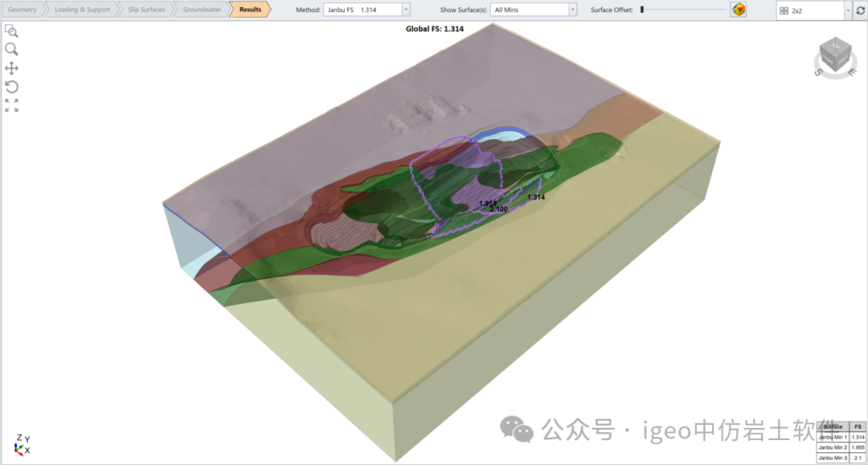
Task: Click the rotate view icon
Action: coord(11,87)
